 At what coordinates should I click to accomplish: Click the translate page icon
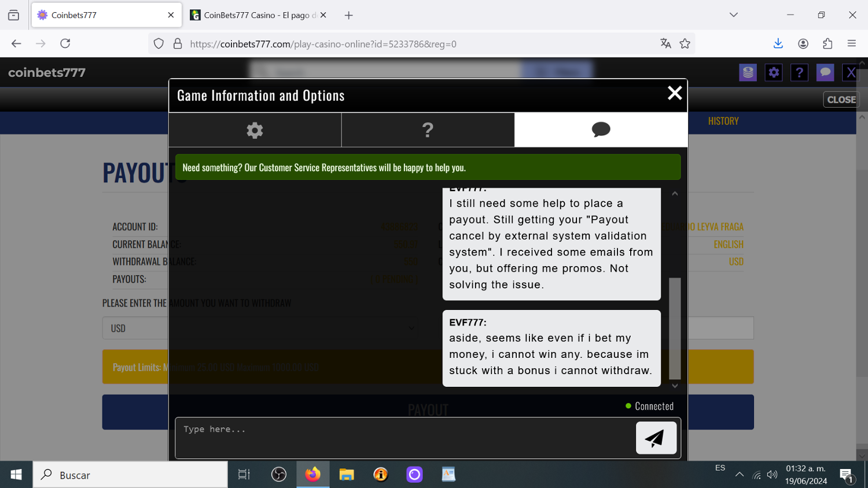point(665,43)
